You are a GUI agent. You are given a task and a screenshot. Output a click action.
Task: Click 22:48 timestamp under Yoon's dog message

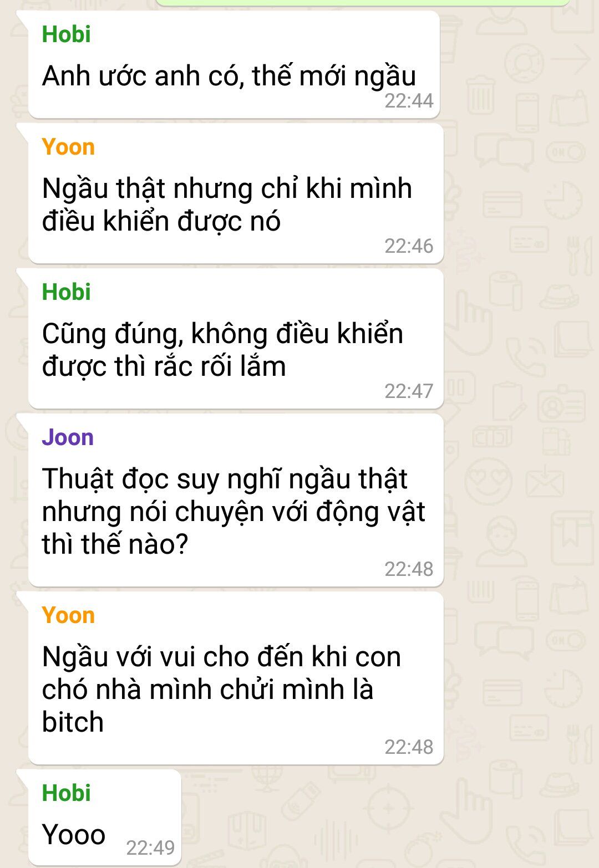(409, 747)
